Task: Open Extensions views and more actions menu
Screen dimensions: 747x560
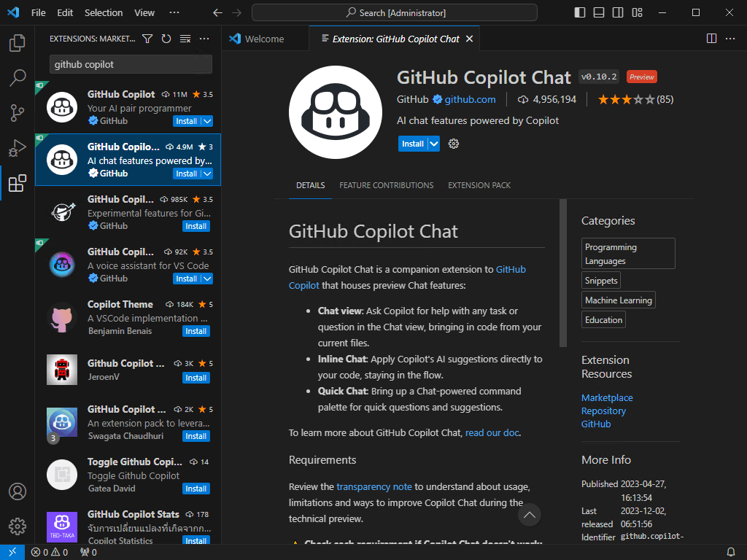Action: (204, 39)
